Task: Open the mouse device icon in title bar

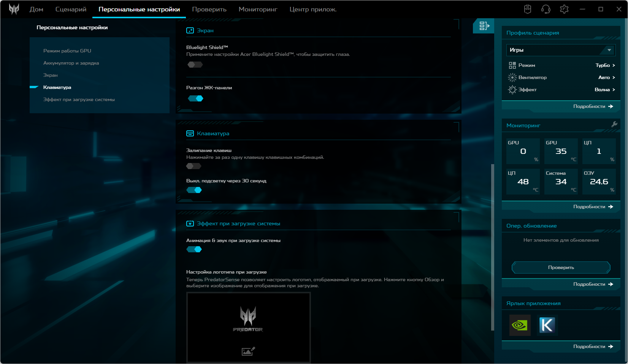Action: [528, 9]
